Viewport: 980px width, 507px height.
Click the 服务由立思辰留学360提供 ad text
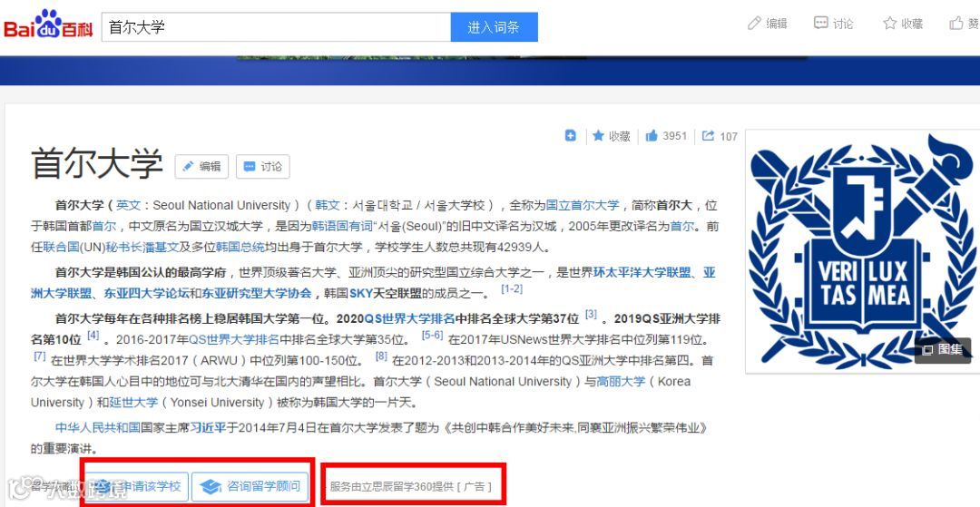[x=411, y=486]
